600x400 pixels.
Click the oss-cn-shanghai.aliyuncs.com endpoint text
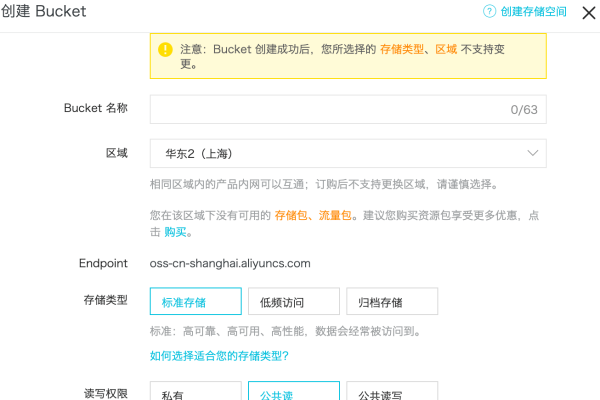click(230, 264)
